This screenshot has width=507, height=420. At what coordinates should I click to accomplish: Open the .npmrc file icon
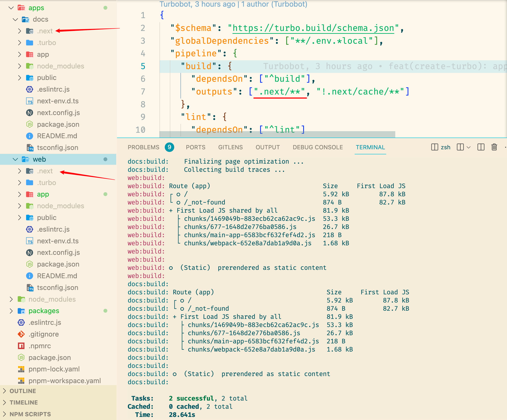tap(21, 346)
